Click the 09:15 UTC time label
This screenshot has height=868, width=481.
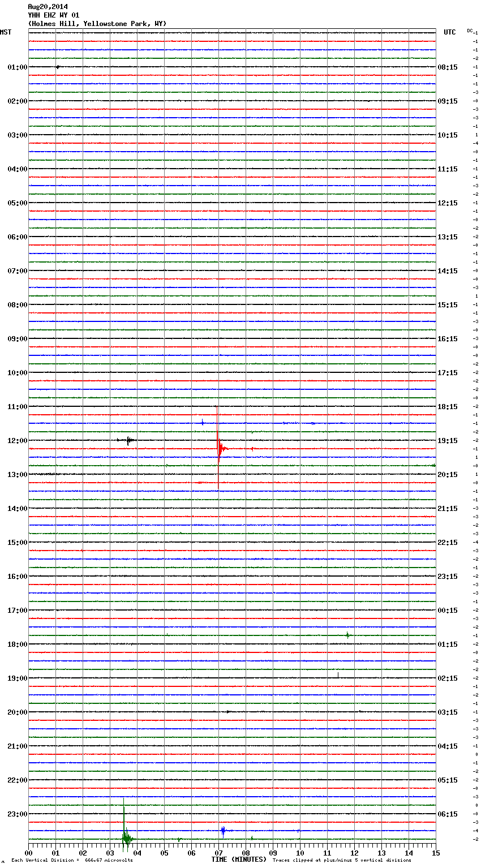(x=448, y=101)
